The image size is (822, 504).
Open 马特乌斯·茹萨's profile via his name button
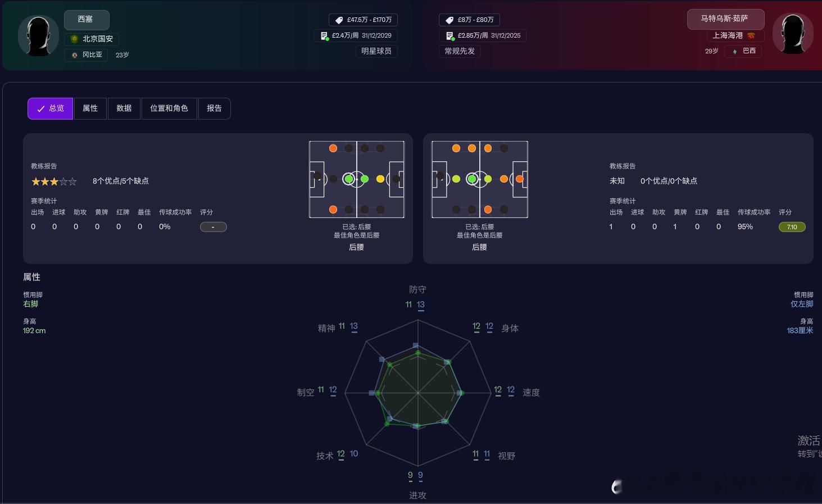point(725,19)
